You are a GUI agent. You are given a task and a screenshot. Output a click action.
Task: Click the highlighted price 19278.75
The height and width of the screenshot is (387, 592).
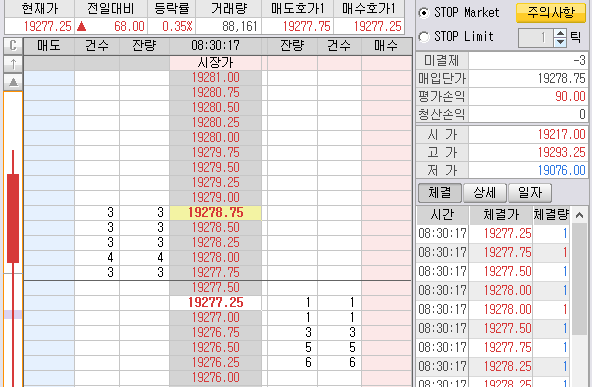coord(215,213)
